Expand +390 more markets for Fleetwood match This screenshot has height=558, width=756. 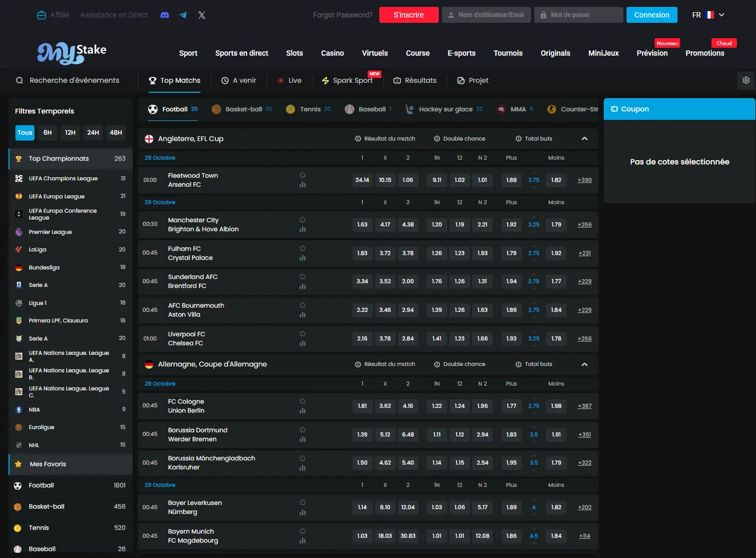pos(585,180)
